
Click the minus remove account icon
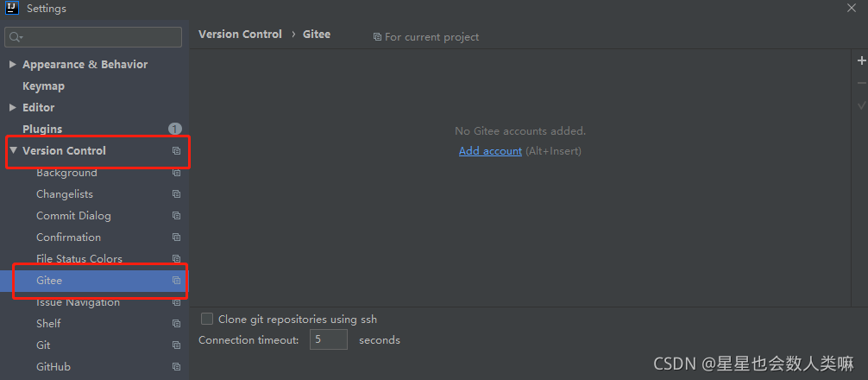tap(861, 83)
